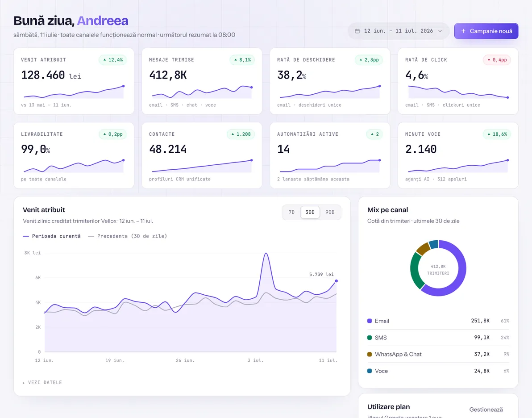Click the 412,8K messages value
This screenshot has height=418, width=532.
(x=168, y=75)
